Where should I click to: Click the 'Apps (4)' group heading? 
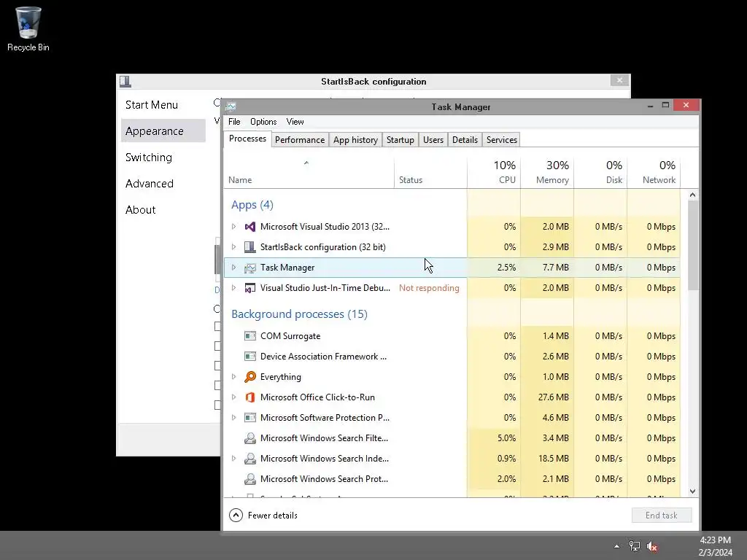252,205
